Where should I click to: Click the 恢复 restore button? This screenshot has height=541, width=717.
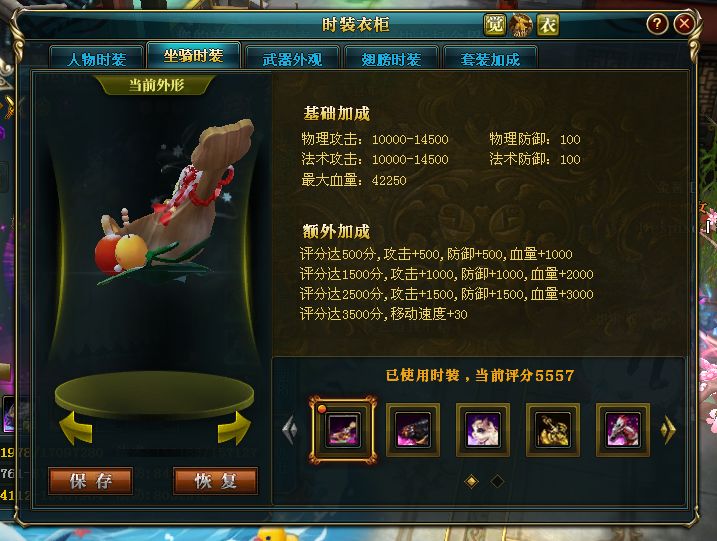pyautogui.click(x=215, y=481)
